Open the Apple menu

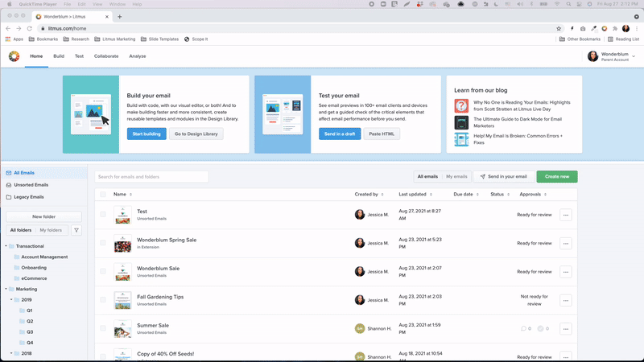click(x=10, y=4)
